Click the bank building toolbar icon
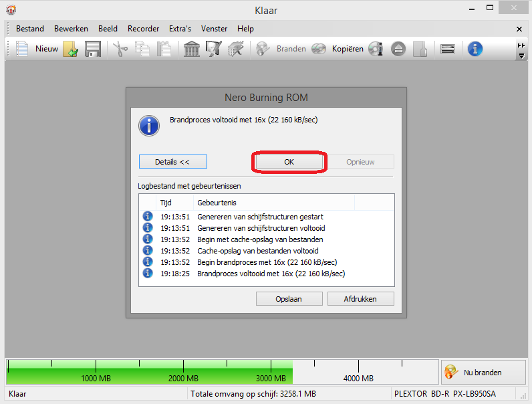The height and width of the screenshot is (404, 532). point(192,49)
